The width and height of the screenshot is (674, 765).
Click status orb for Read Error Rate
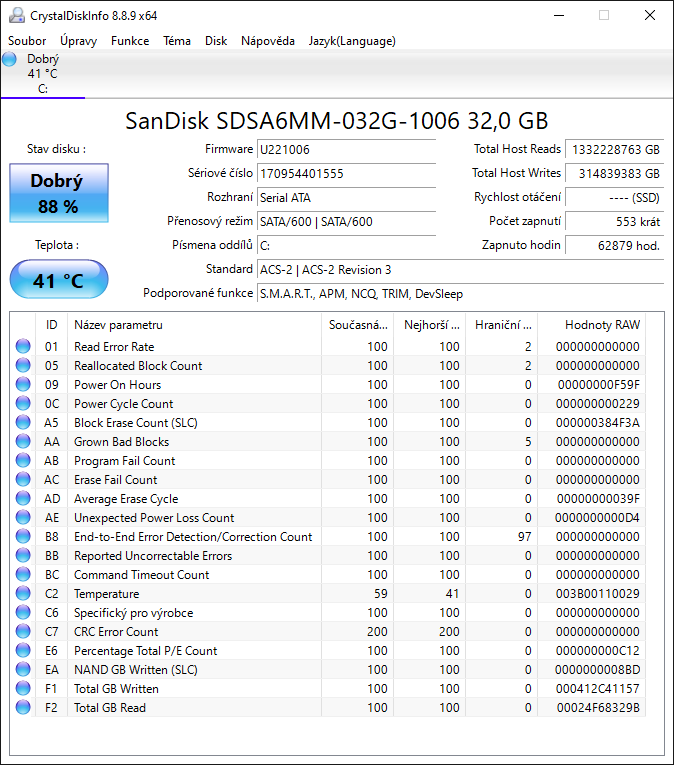pos(23,347)
